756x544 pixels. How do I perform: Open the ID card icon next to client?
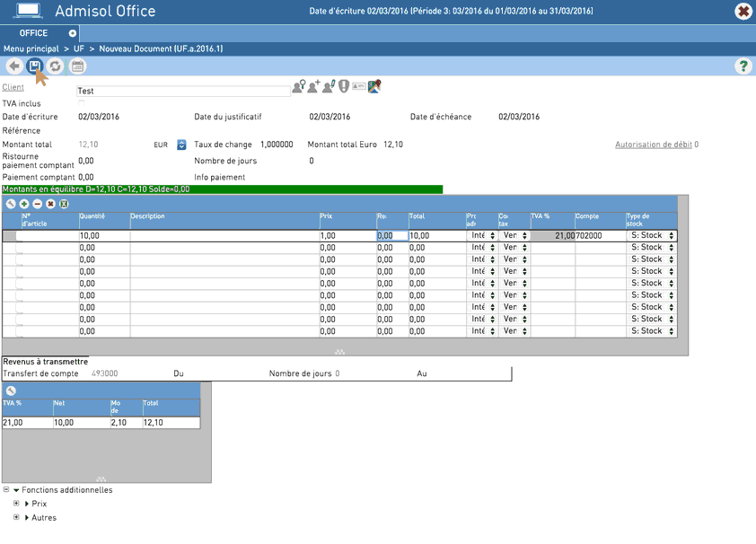tap(359, 86)
